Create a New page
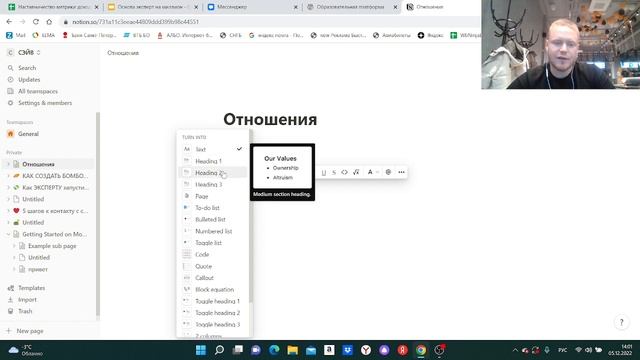Image resolution: width=640 pixels, height=360 pixels. click(x=29, y=331)
